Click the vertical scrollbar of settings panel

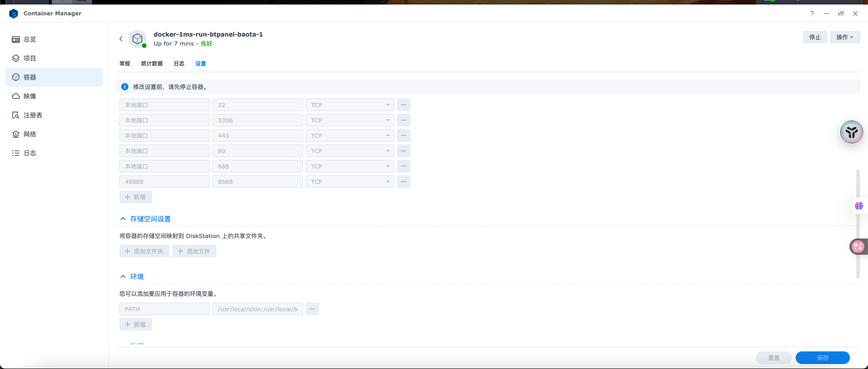858,224
